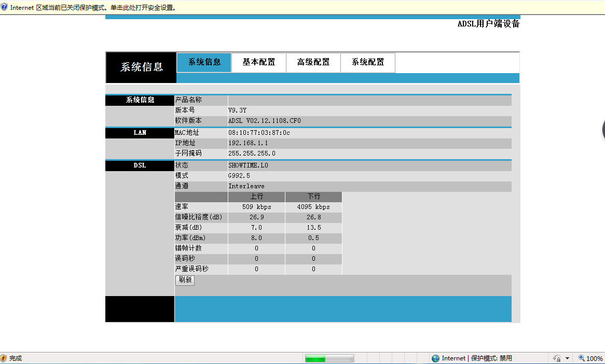Click the DSL mode value G992.5
This screenshot has width=605, height=364.
239,176
